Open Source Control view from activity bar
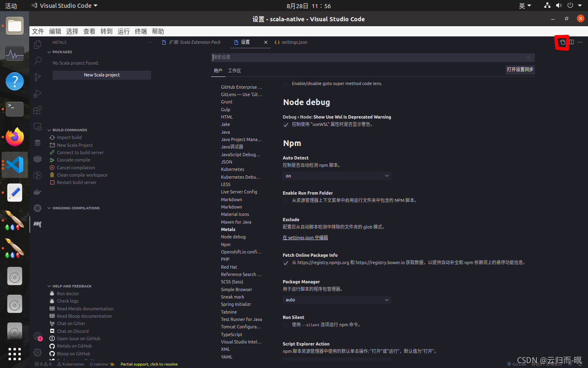The width and height of the screenshot is (588, 368). 38,77
